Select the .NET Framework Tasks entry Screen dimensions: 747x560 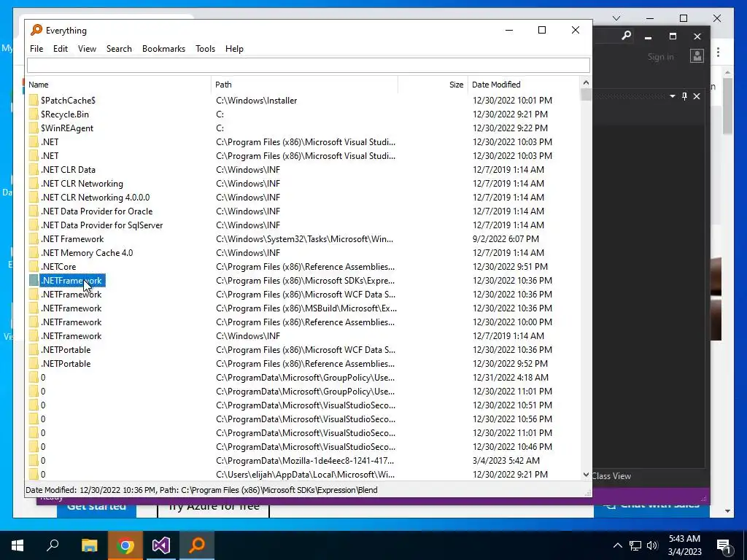pos(72,239)
